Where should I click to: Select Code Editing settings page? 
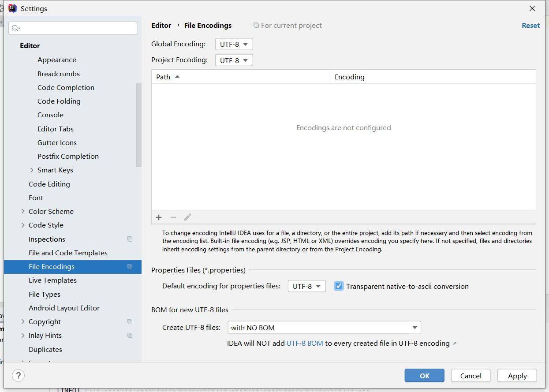pyautogui.click(x=49, y=184)
